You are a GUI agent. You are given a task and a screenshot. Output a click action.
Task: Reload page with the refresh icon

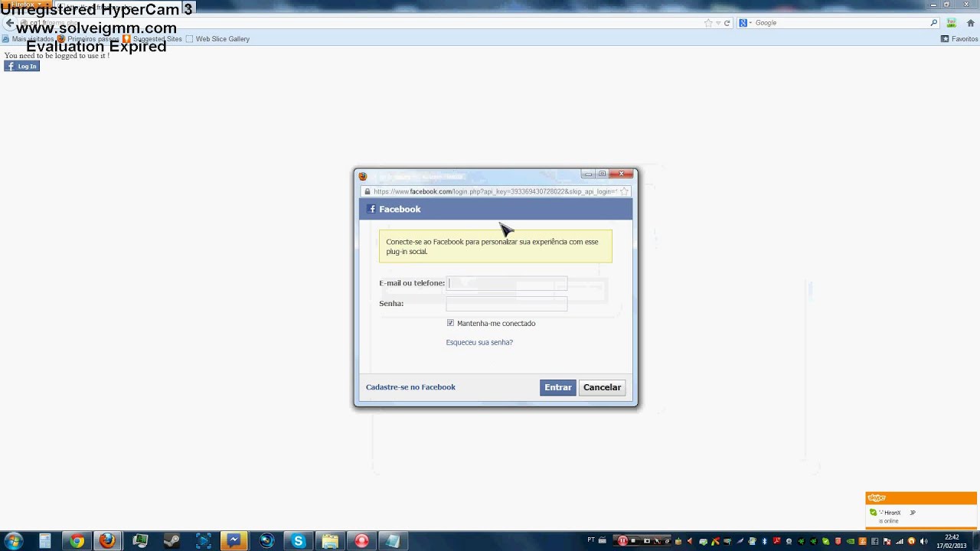pyautogui.click(x=727, y=23)
